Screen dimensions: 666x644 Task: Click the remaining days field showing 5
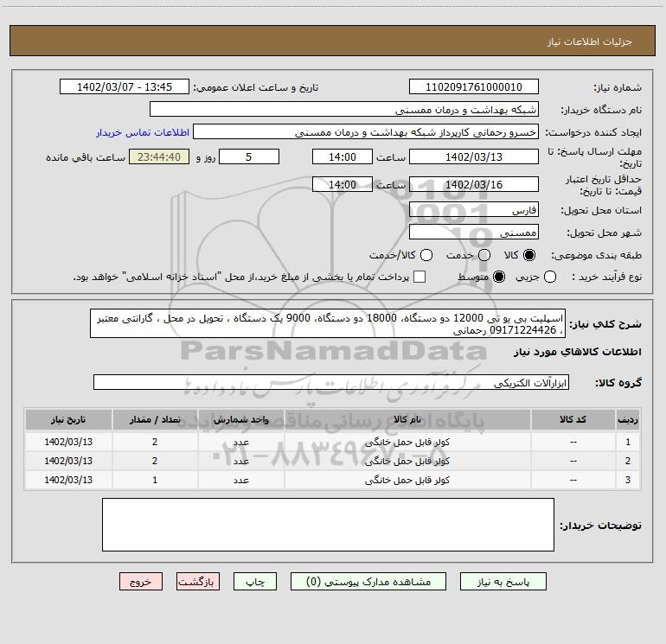[249, 157]
